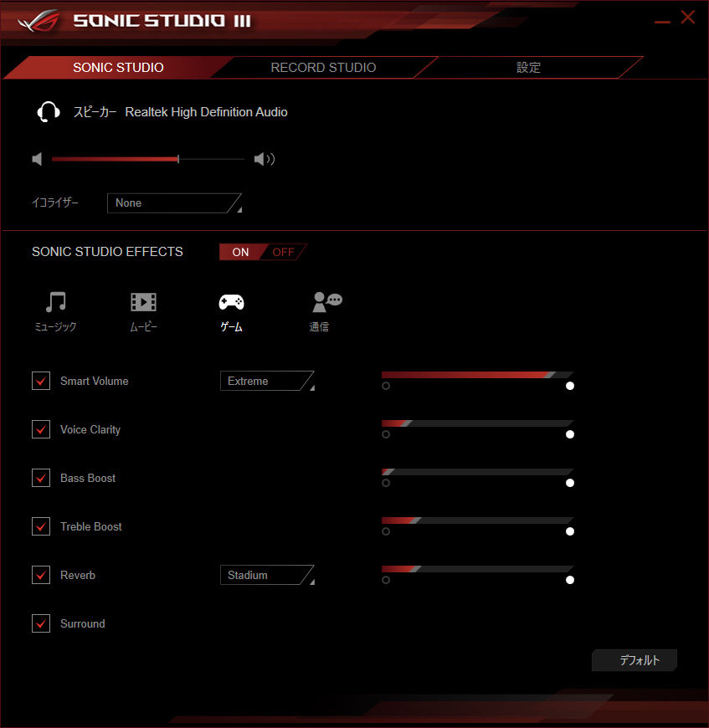Select the Communication (通信) chat icon
This screenshot has width=709, height=728.
[326, 302]
